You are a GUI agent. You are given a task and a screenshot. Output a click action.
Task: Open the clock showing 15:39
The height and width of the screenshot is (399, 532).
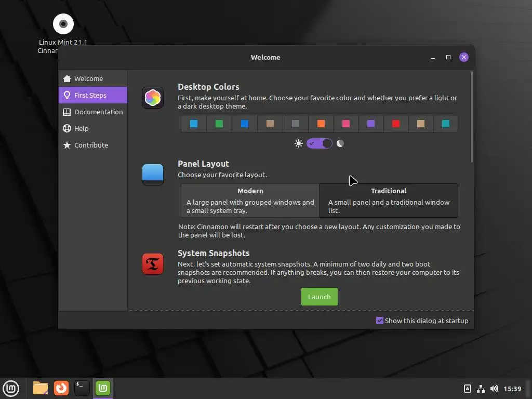512,389
